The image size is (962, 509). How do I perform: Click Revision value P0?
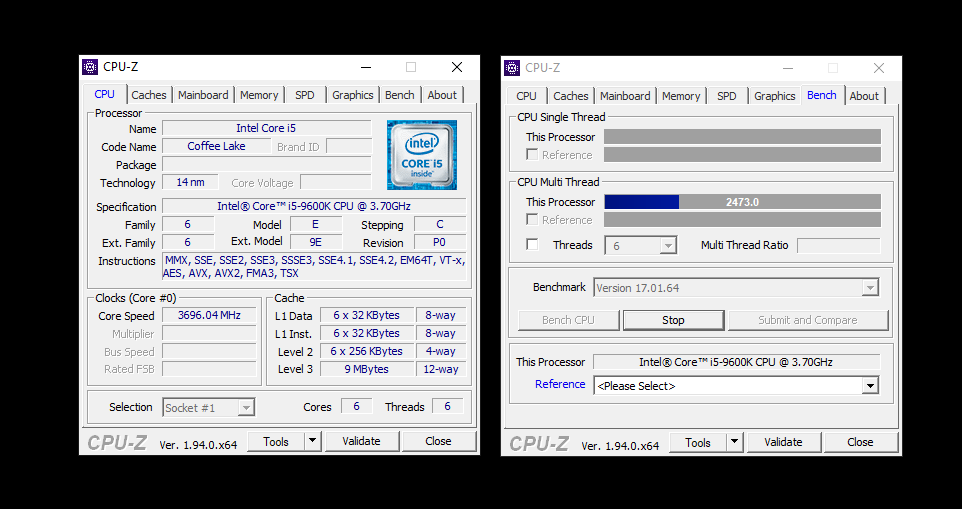pyautogui.click(x=440, y=242)
